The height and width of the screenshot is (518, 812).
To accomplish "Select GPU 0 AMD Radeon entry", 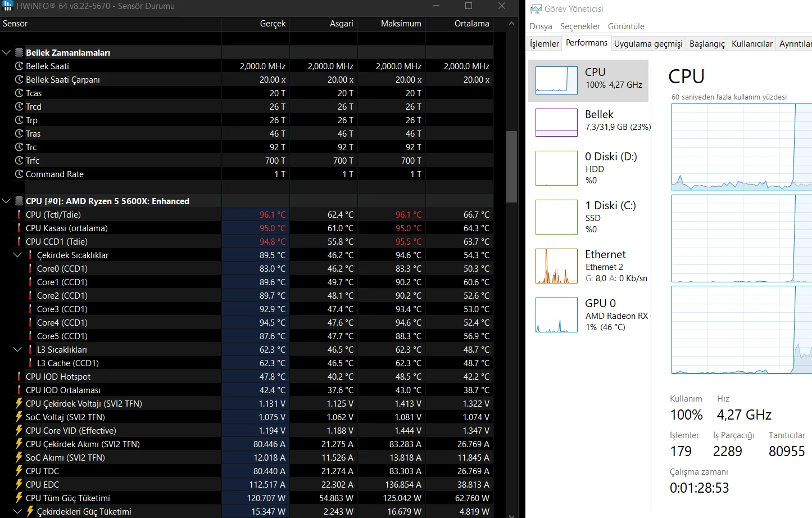I will coord(588,314).
